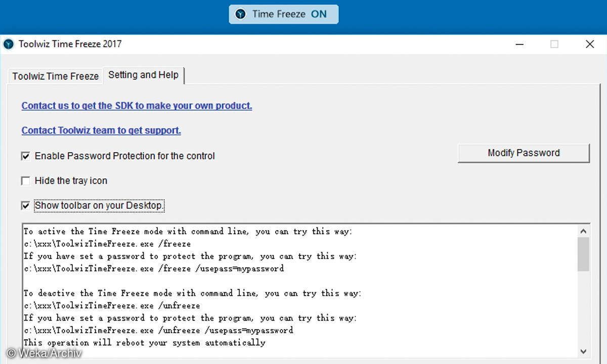607x364 pixels.
Task: Check the Hide the tray icon box
Action: pos(26,181)
